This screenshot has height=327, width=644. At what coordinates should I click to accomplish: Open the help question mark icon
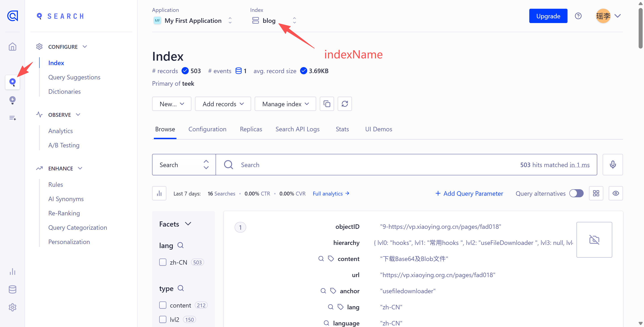[578, 16]
